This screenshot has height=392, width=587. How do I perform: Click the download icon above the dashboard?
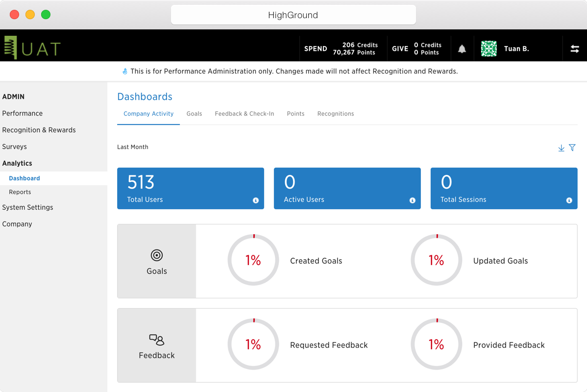(x=561, y=148)
